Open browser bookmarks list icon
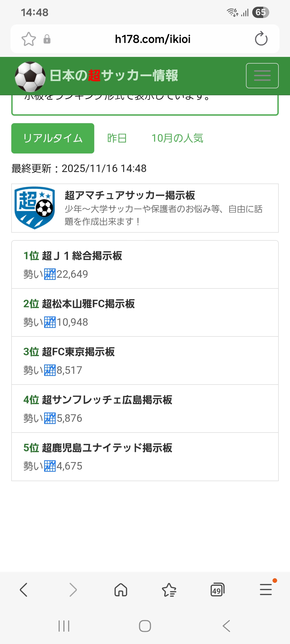The width and height of the screenshot is (290, 644). (169, 590)
